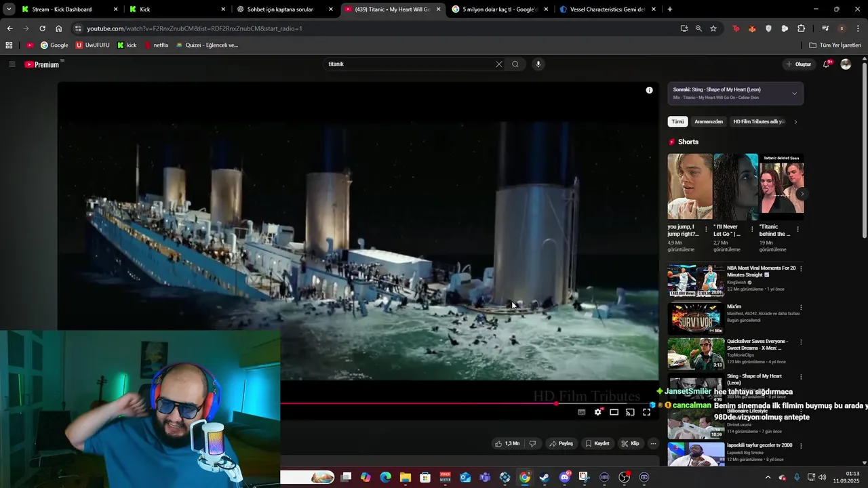Open more actions ellipsis below video
The height and width of the screenshot is (488, 868).
pyautogui.click(x=653, y=444)
